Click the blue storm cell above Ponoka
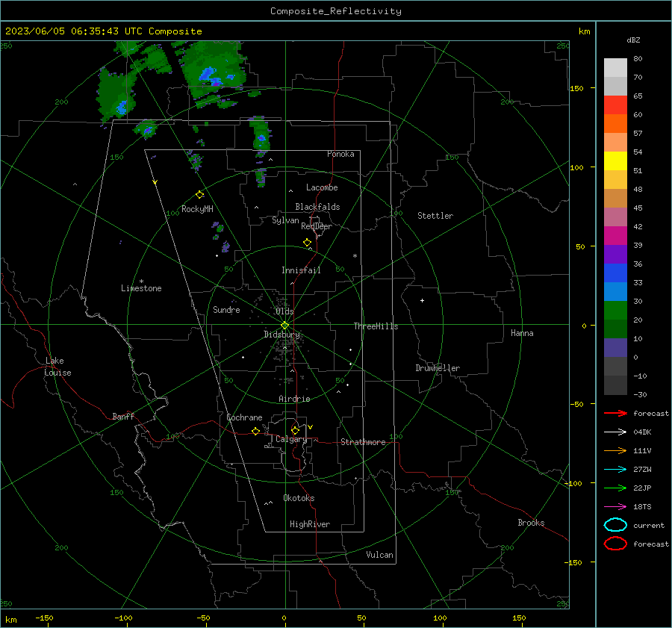This screenshot has width=672, height=628. click(262, 137)
